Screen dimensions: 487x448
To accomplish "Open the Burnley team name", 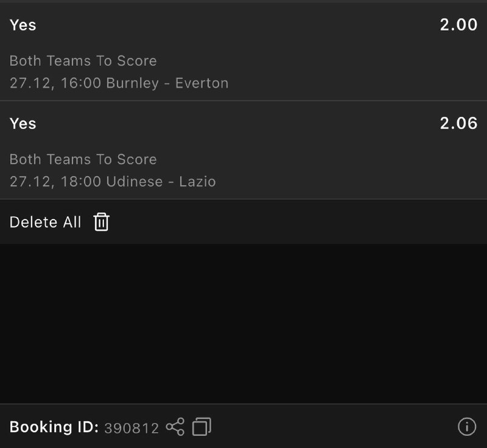I will (x=132, y=83).
